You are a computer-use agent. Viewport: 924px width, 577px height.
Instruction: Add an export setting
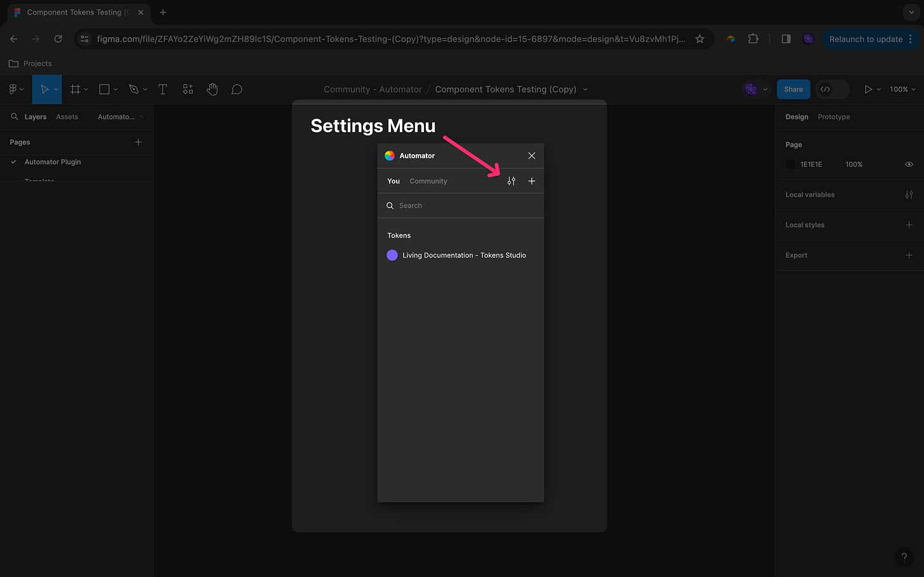click(909, 255)
